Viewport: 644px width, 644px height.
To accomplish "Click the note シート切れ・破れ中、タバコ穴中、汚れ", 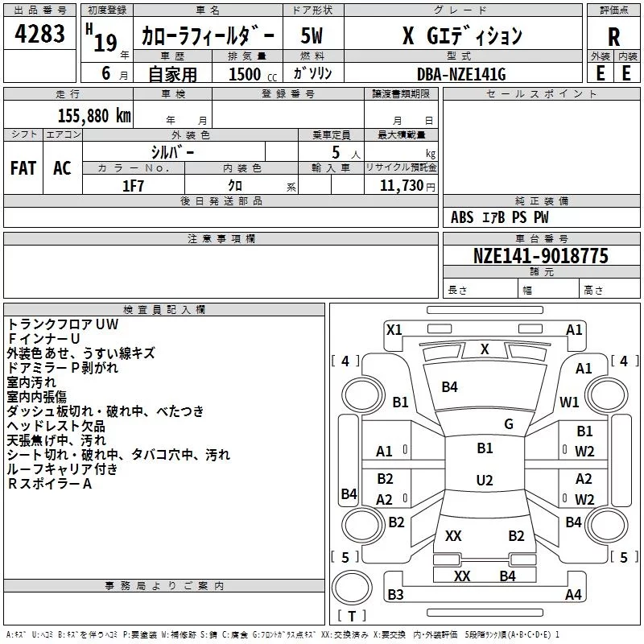I will [x=118, y=455].
